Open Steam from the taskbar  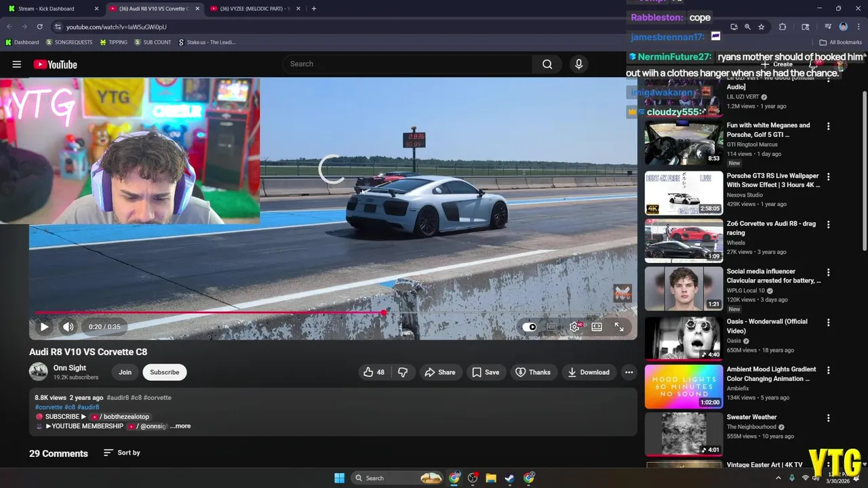(509, 478)
